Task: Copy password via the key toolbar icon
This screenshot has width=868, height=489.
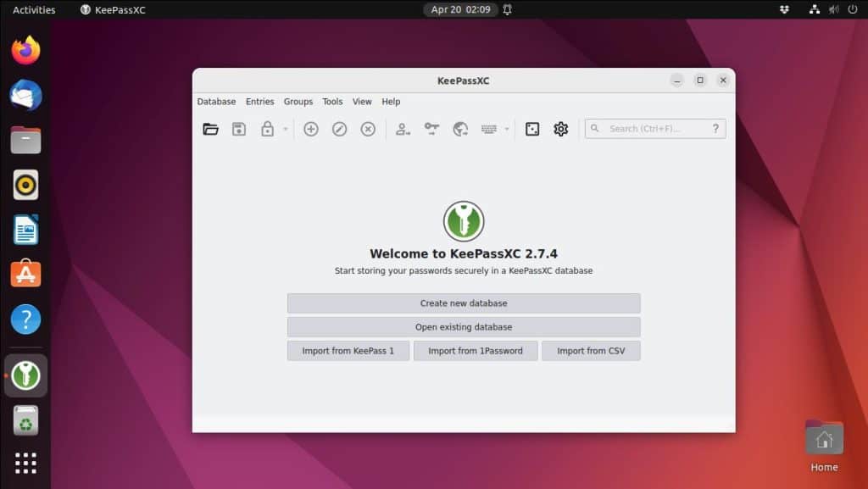Action: (x=431, y=129)
